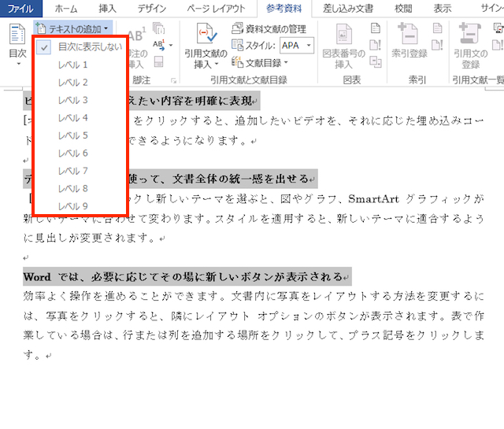
Task: Expand the 文献目録 dropdown arrow
Action: pyautogui.click(x=286, y=62)
